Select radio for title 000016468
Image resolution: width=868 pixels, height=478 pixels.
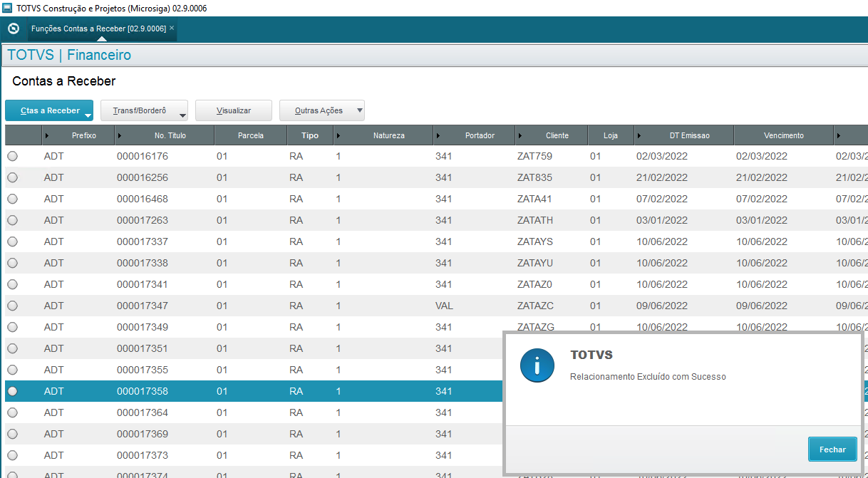pos(13,199)
